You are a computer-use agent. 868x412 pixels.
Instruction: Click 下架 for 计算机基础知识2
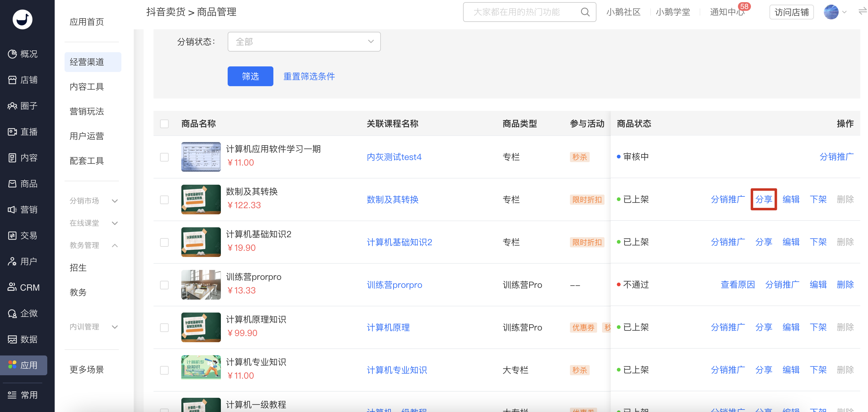818,242
